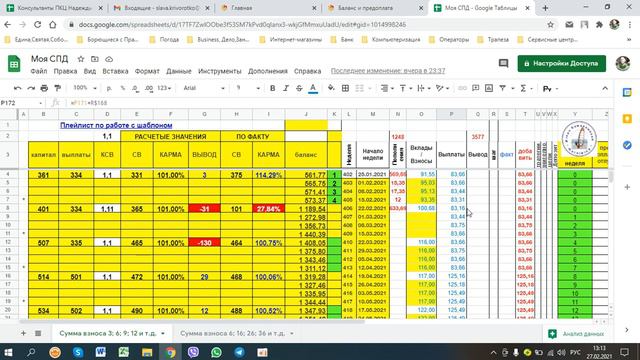The image size is (640, 360).
Task: Open Tasks in side panel
Action: [627, 145]
